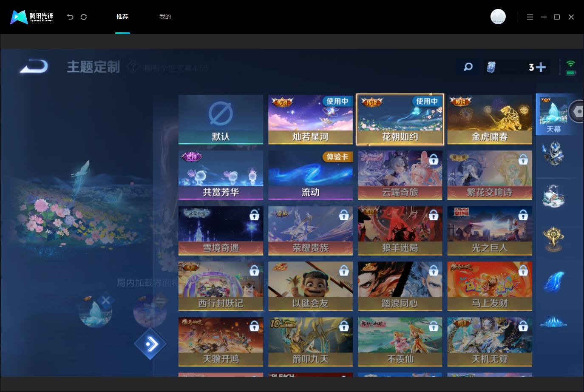The image size is (584, 392).
Task: Open the user avatar profile
Action: click(x=498, y=17)
